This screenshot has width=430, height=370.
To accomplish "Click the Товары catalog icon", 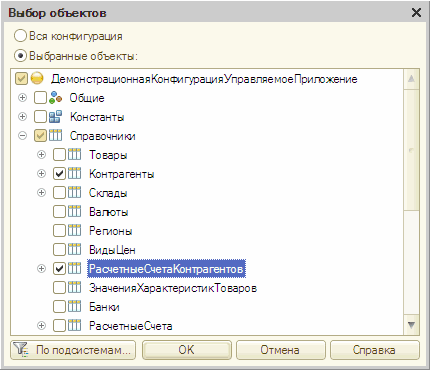I will 75,155.
